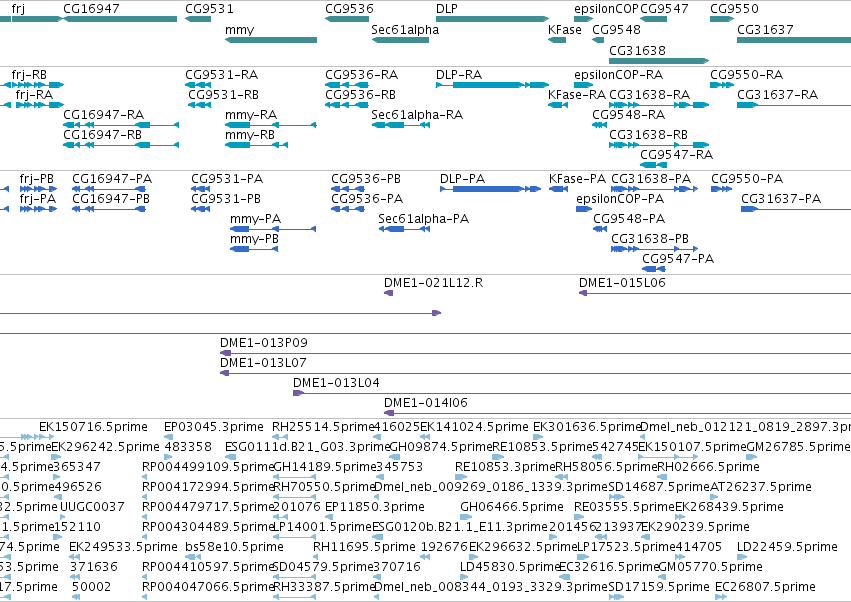
Task: Click the CG9531 gene glyph
Action: (198, 19)
